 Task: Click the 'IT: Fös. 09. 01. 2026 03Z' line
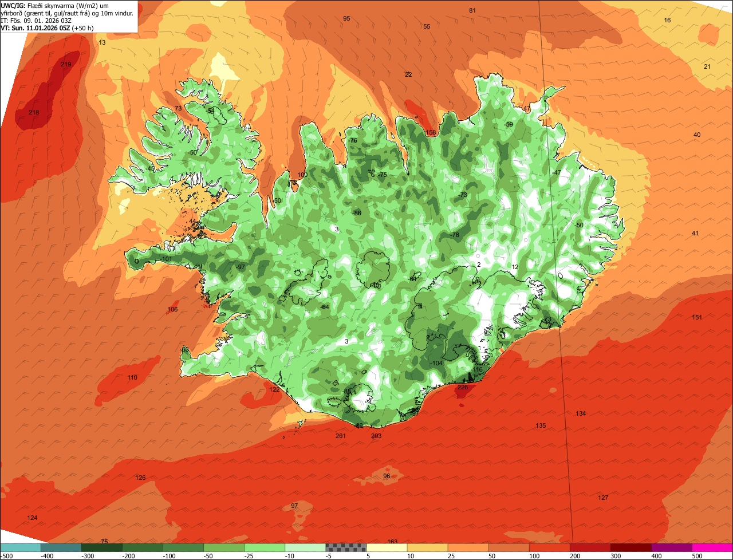[36, 20]
